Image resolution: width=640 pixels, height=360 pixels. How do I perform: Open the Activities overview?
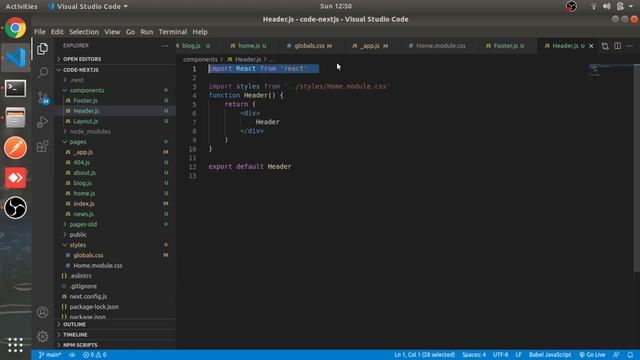21,6
